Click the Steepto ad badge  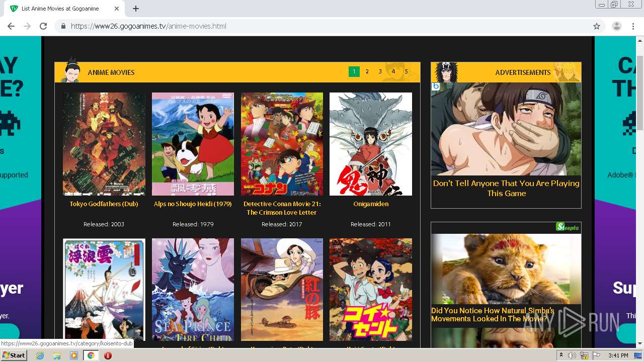(568, 227)
